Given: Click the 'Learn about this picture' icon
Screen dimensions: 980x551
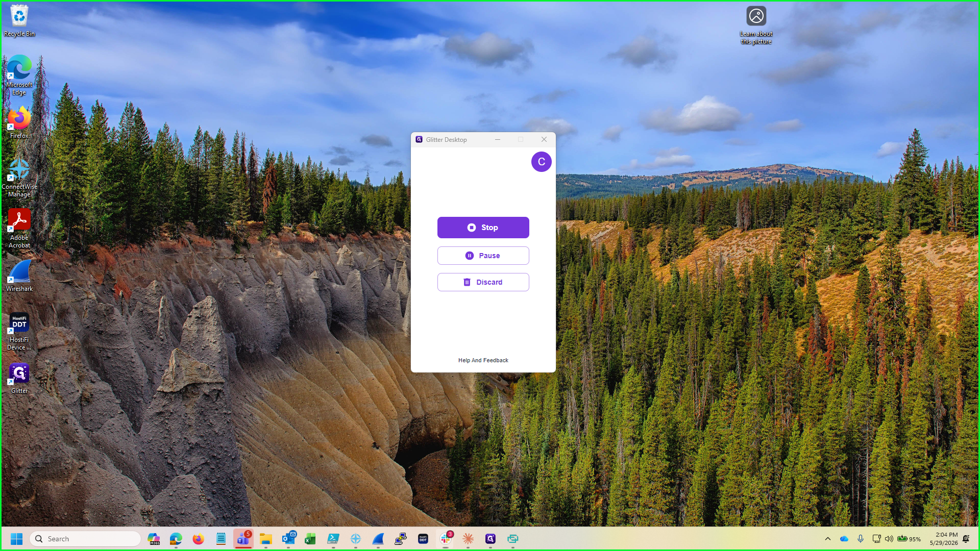Looking at the screenshot, I should click(756, 25).
